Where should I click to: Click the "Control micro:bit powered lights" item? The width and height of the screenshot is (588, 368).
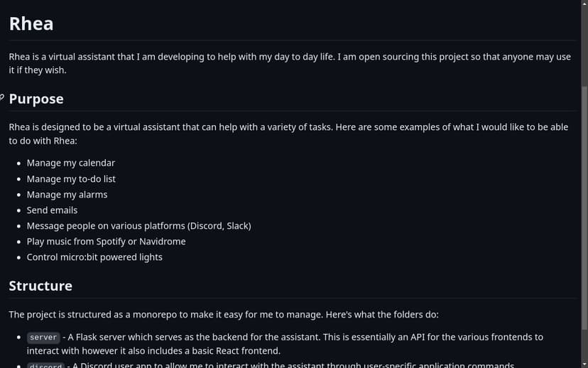tap(94, 257)
